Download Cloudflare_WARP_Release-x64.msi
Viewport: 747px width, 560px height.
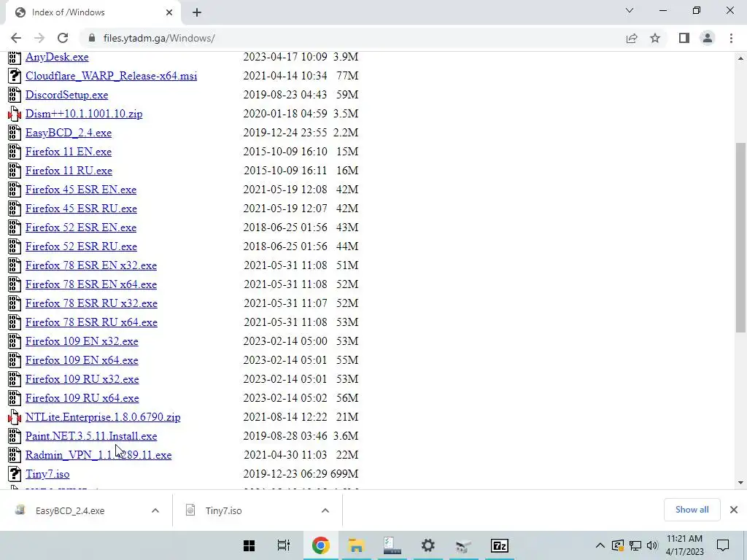click(x=111, y=76)
